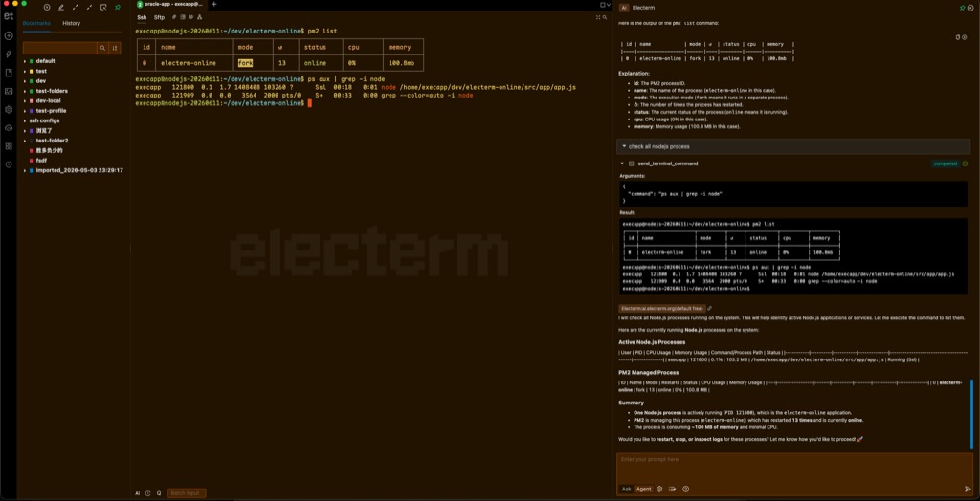The height and width of the screenshot is (501, 980).
Task: Open the widgets grid icon in sidebar
Action: point(8,146)
